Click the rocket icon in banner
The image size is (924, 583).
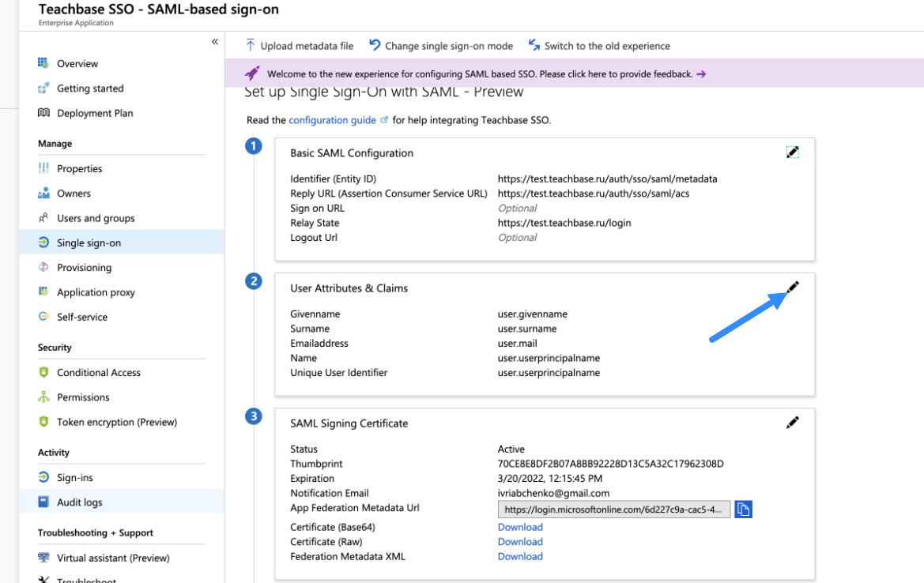pyautogui.click(x=252, y=73)
